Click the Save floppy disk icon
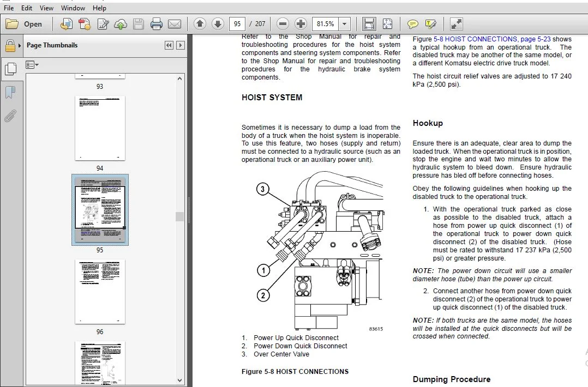 pos(139,24)
